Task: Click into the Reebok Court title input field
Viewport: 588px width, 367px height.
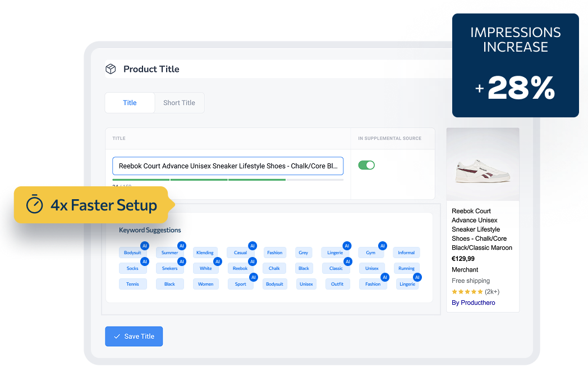Action: point(228,166)
